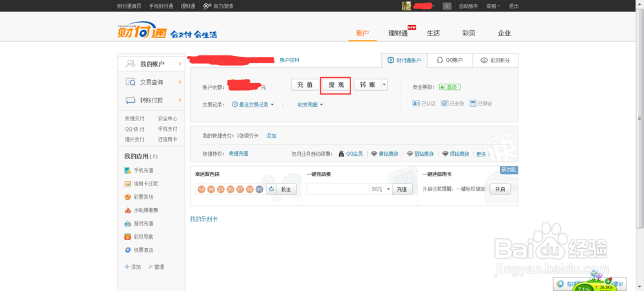Open the 转账 button dropdown arrow
Viewport: 644px width, 291px height.
[384, 84]
